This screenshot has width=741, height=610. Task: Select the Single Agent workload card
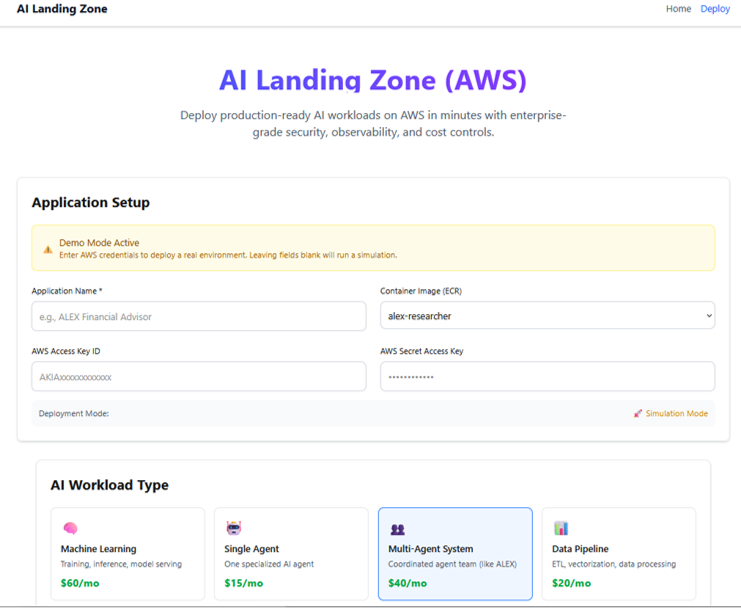point(291,554)
